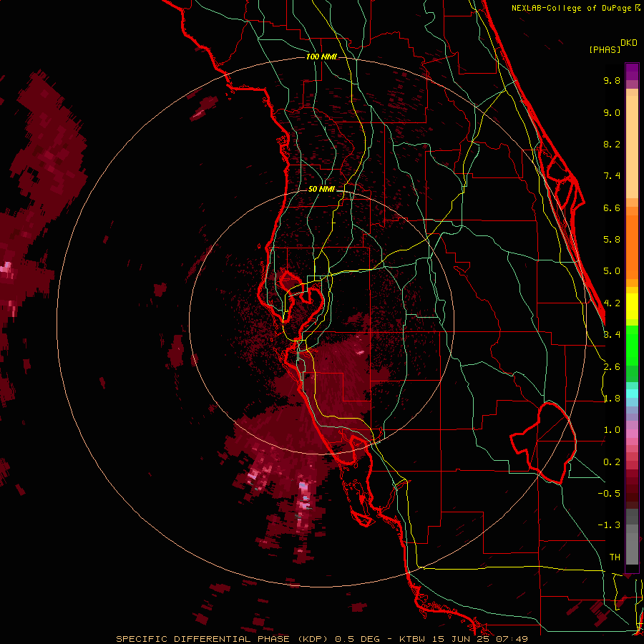Click the 5.0 colorbar scale value
644x644 pixels.
612,271
